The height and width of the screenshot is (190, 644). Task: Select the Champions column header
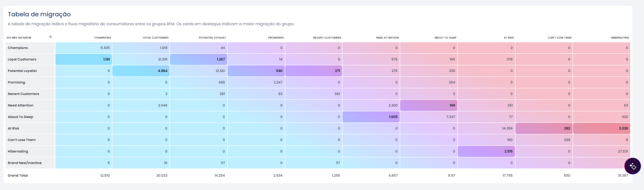click(103, 37)
